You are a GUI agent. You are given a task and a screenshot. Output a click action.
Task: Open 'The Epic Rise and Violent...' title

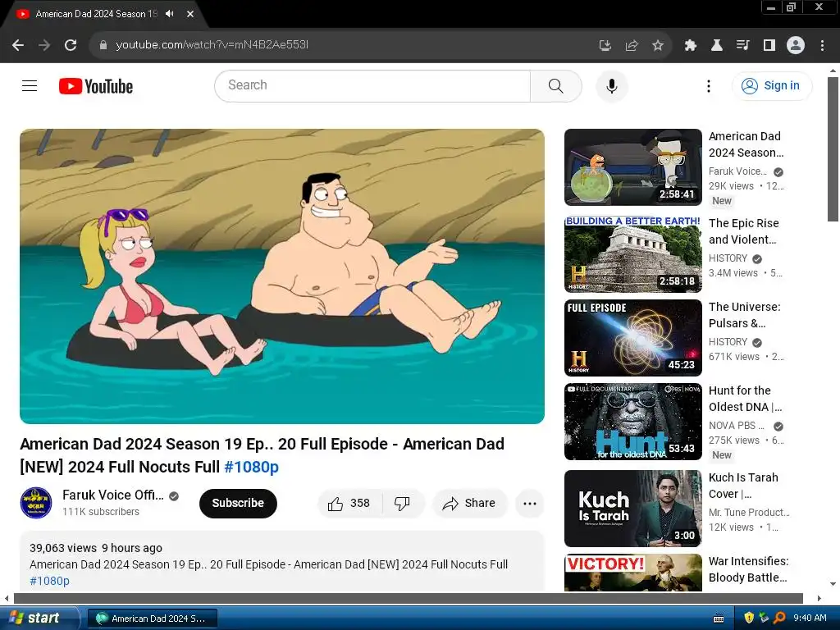(x=744, y=231)
